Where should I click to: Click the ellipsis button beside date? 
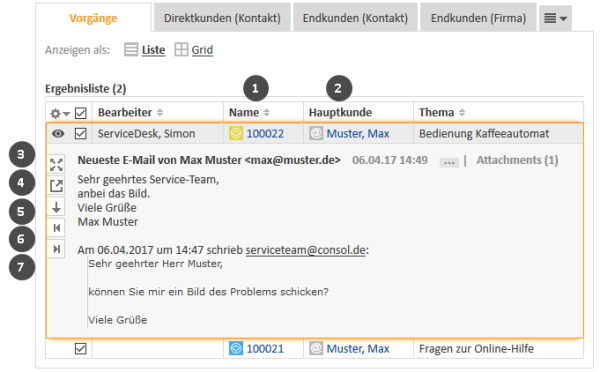tap(449, 162)
